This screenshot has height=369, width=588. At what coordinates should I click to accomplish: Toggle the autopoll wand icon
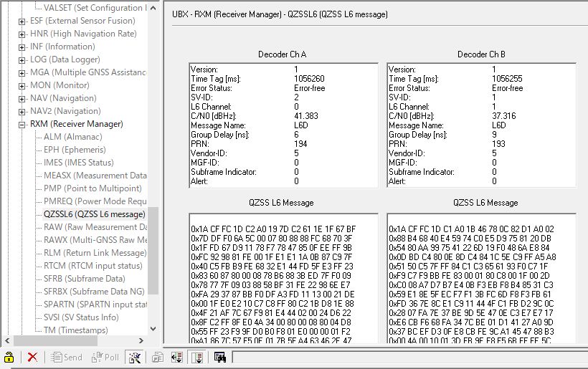click(134, 357)
